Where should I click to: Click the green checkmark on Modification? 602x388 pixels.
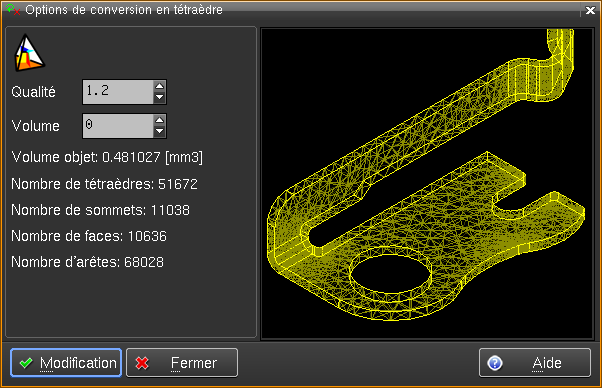pyautogui.click(x=26, y=363)
